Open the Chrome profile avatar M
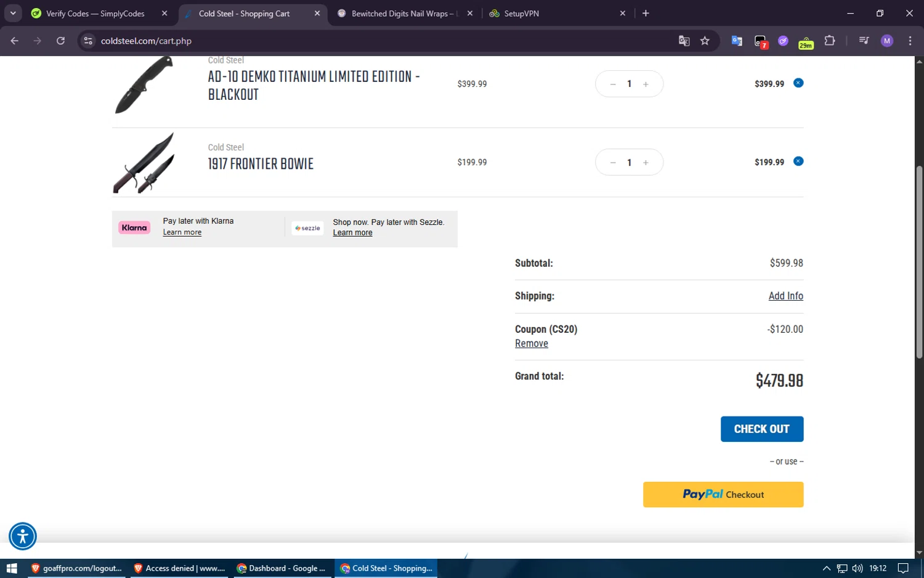 [887, 41]
